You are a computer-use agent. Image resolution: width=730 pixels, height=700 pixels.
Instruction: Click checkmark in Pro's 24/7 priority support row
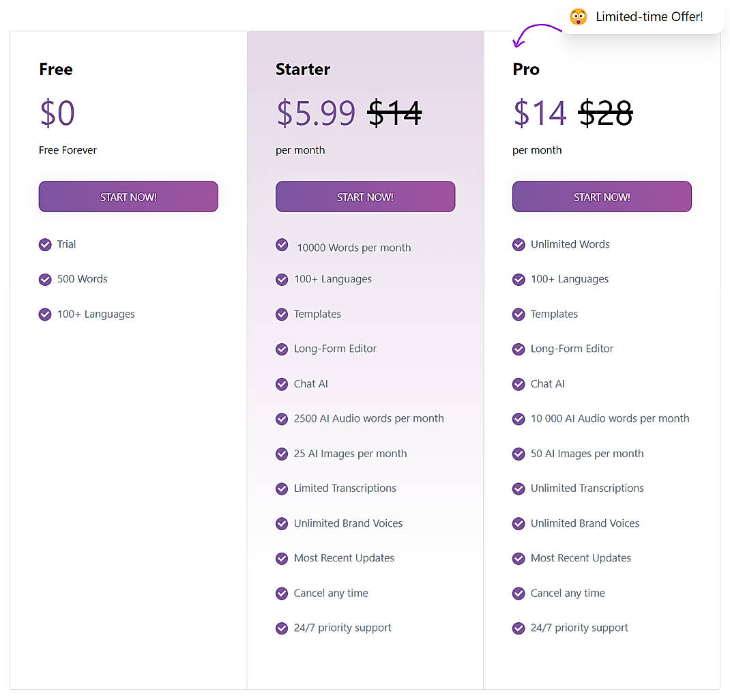[519, 628]
